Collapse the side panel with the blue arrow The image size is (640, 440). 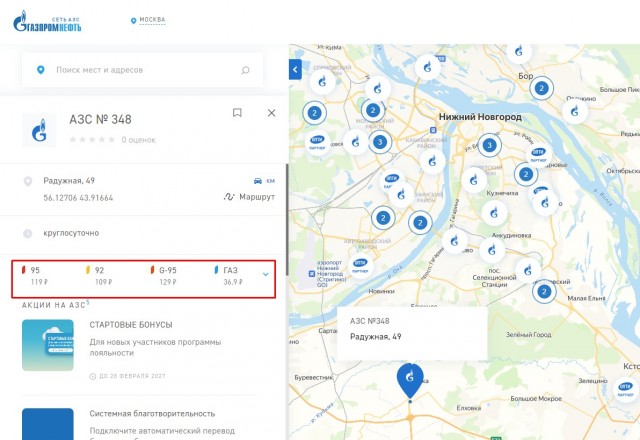(x=295, y=69)
